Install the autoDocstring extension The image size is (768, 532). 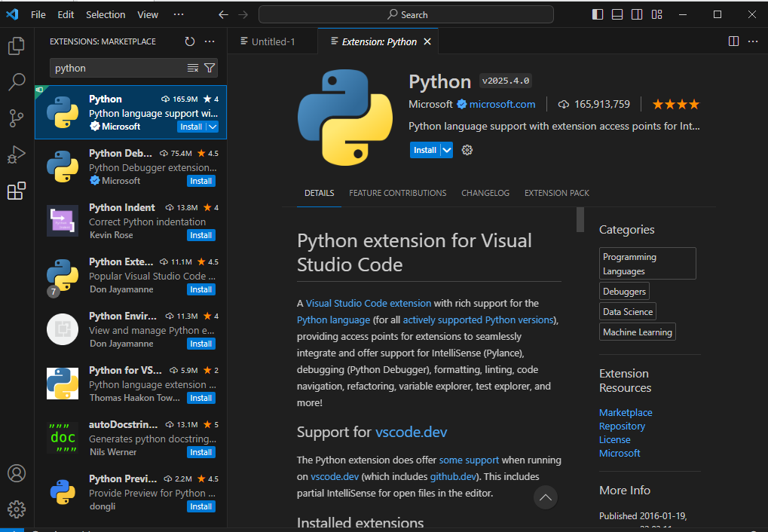[200, 453]
